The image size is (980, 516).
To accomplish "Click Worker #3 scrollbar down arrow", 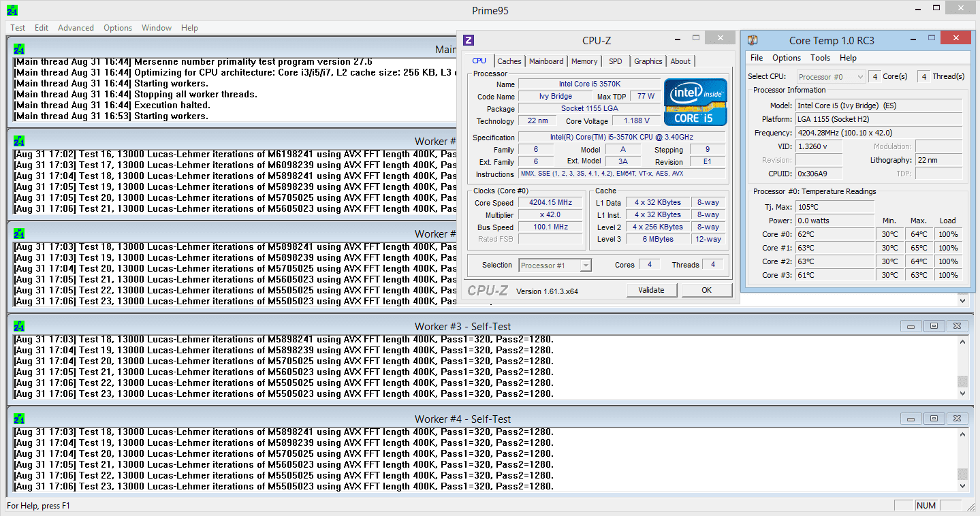I will click(962, 393).
